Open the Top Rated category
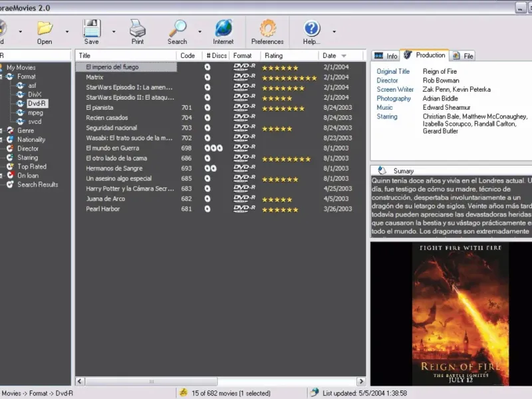 tap(32, 167)
